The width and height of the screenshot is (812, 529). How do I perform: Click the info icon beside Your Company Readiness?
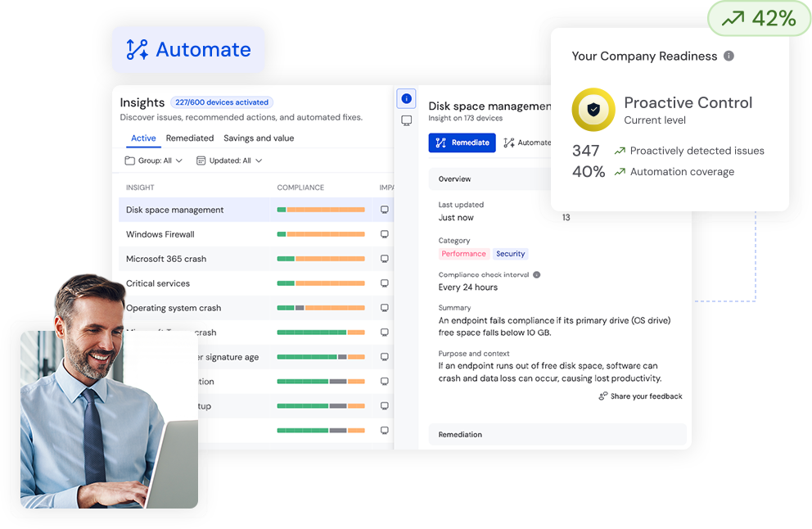(728, 57)
